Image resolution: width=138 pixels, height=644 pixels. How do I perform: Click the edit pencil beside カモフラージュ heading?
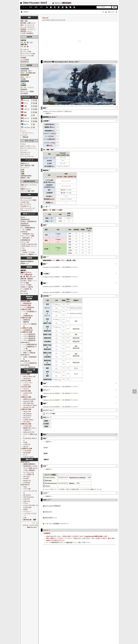tap(53, 410)
